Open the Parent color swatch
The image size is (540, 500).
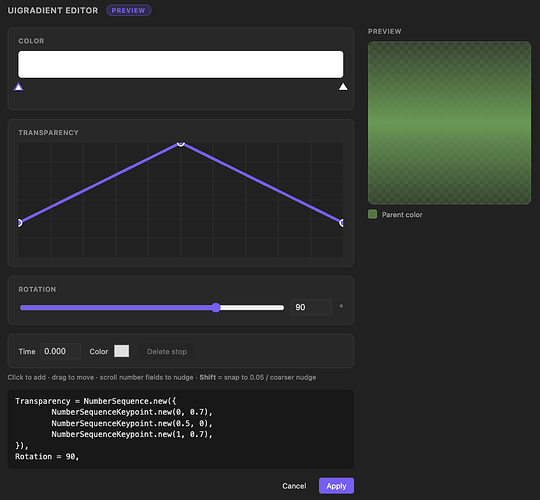click(x=372, y=214)
